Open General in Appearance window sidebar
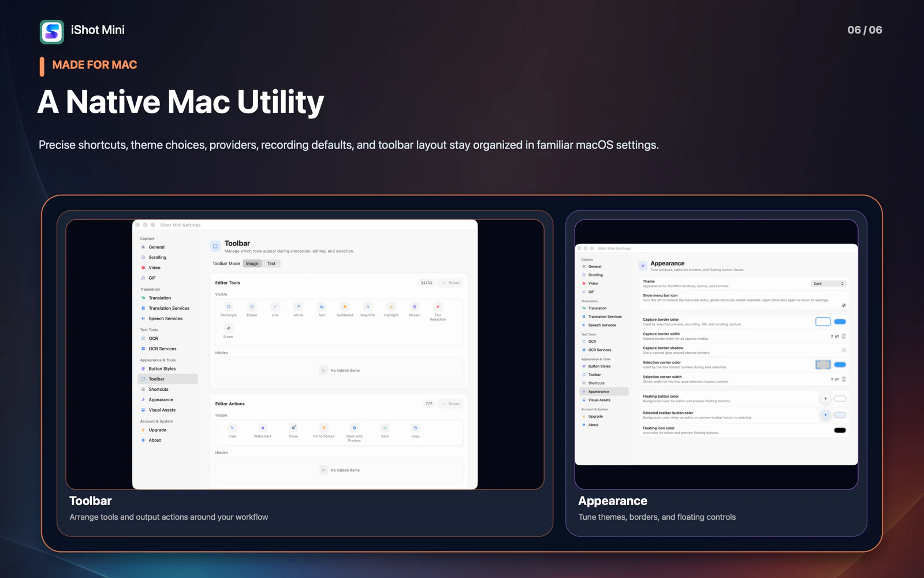 [x=604, y=266]
